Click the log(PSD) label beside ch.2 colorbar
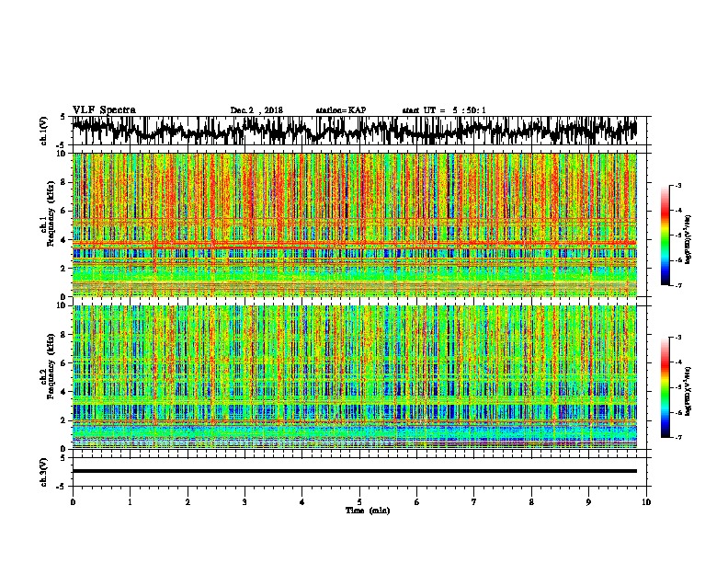The image size is (728, 563). [x=688, y=390]
